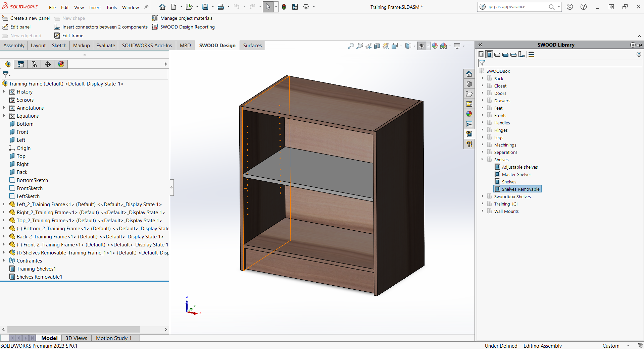Switch to the SOLIDWORKS Add-Ins tab
Viewport: 644px width, 349px height.
(147, 46)
